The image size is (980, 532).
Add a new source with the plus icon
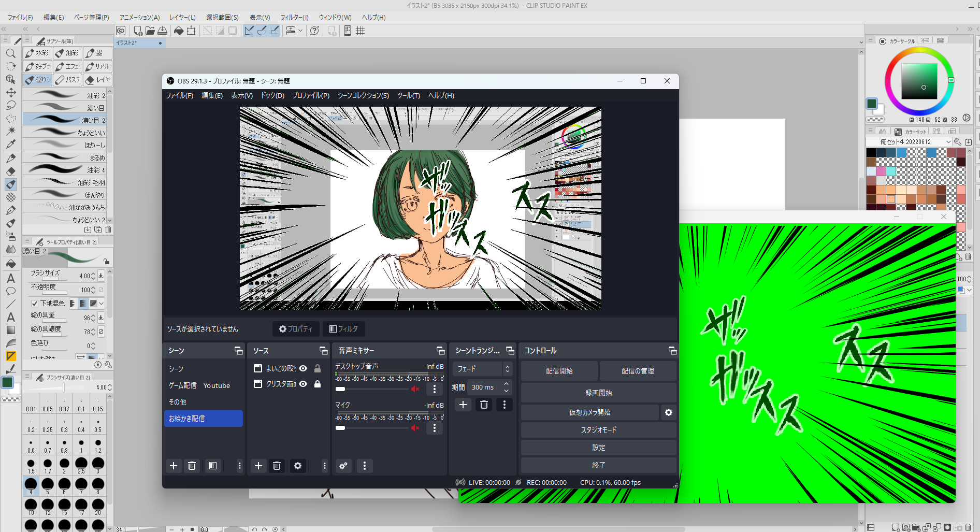tap(258, 466)
